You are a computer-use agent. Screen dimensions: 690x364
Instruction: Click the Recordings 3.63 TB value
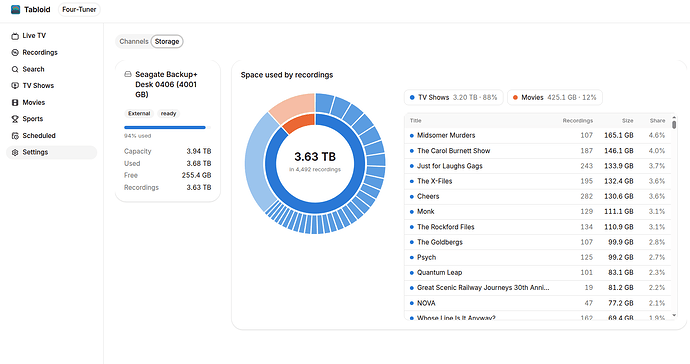199,188
